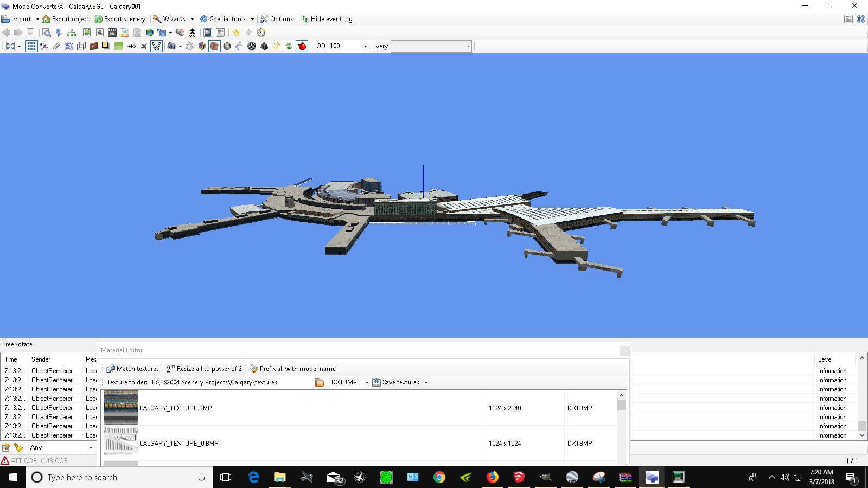Open the Wizards menu

[174, 19]
